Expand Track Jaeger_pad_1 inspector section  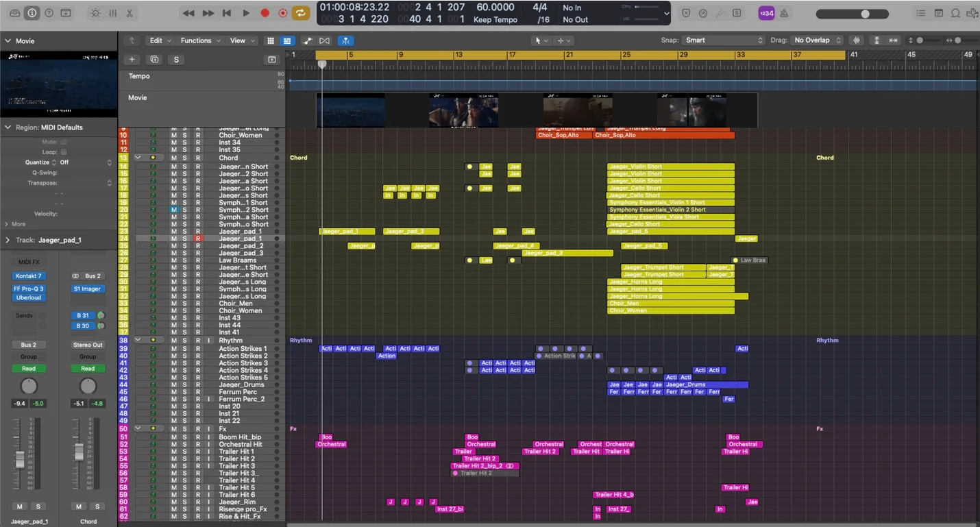coord(8,241)
